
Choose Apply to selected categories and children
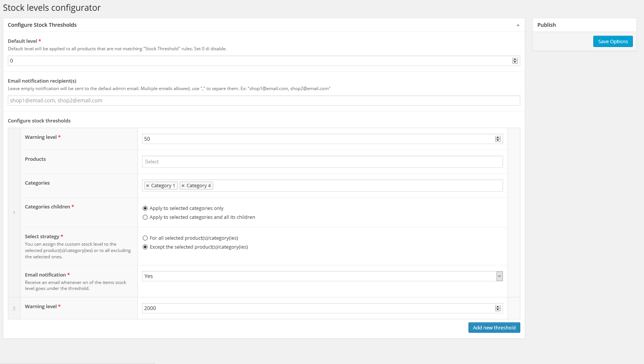pos(145,217)
